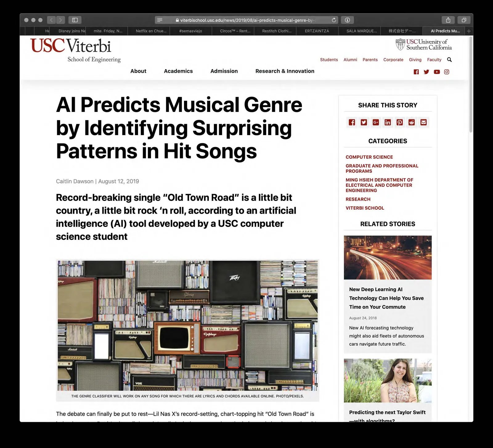The width and height of the screenshot is (493, 448).
Task: Reload the page with Safari refresh icon
Action: (x=334, y=20)
